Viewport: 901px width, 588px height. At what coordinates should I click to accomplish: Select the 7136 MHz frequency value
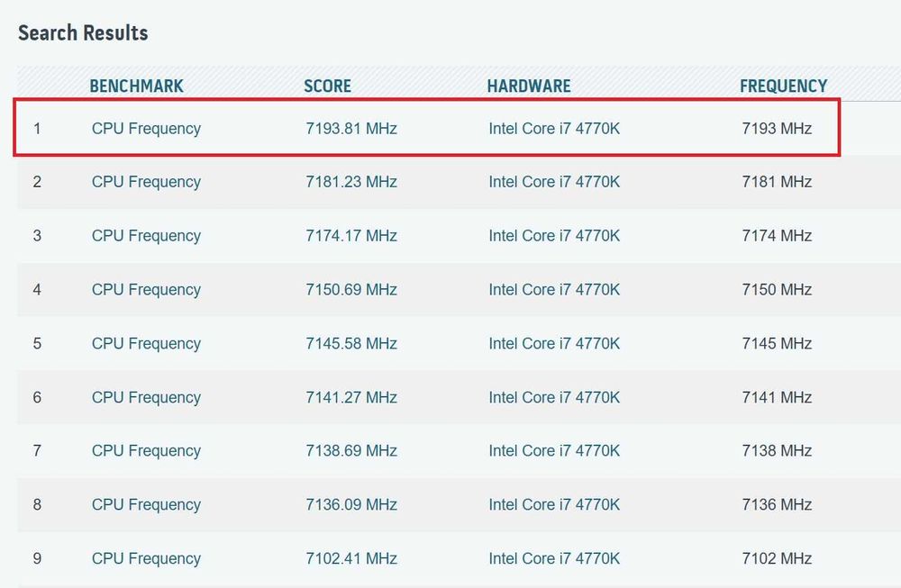[777, 505]
